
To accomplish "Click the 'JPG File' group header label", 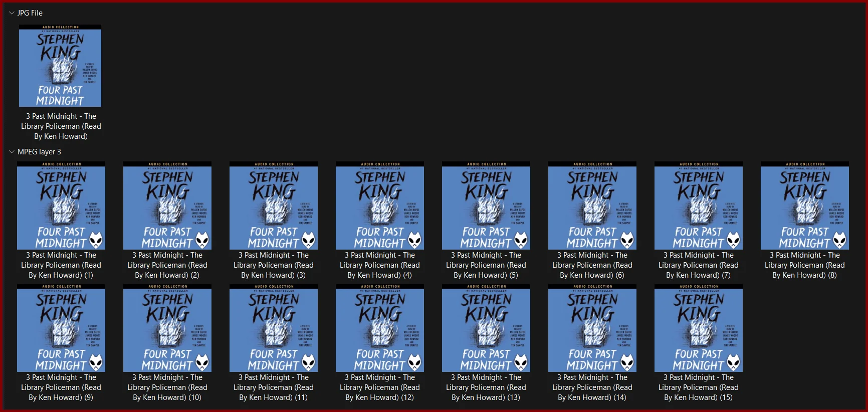I will pos(30,13).
